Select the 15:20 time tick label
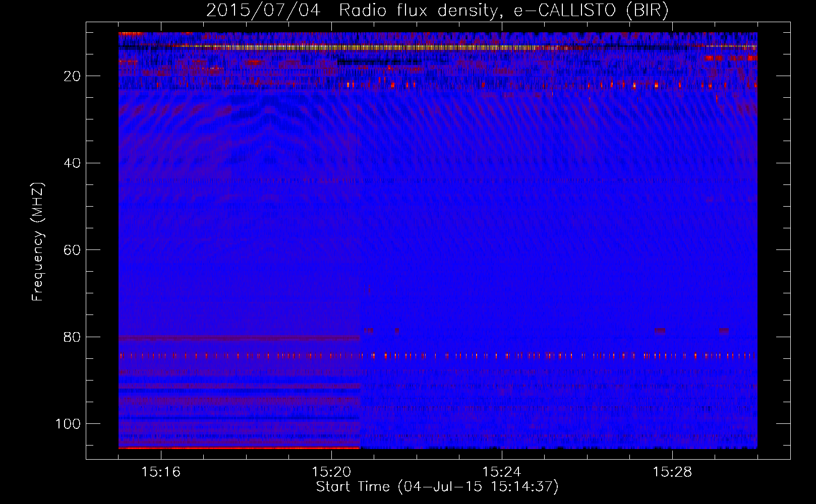This screenshot has width=816, height=504. tap(331, 472)
